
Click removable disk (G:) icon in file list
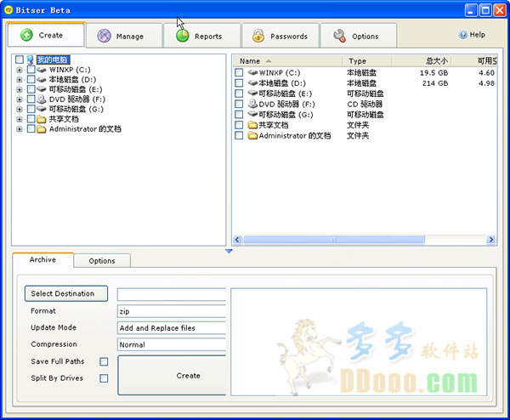[252, 114]
